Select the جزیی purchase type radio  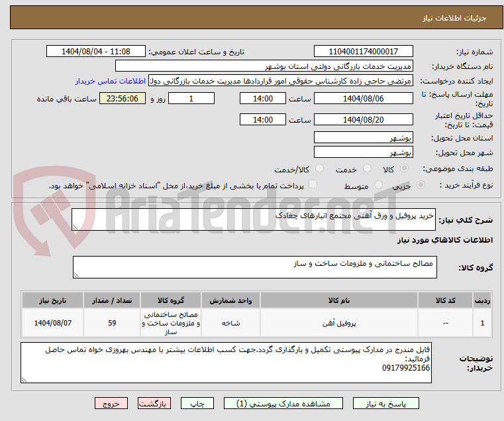click(421, 185)
